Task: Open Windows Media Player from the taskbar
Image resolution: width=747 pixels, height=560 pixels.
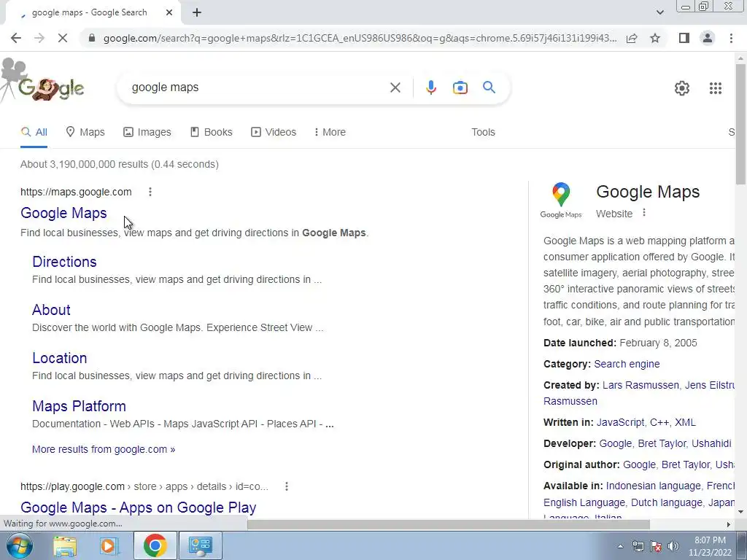Action: pyautogui.click(x=109, y=545)
